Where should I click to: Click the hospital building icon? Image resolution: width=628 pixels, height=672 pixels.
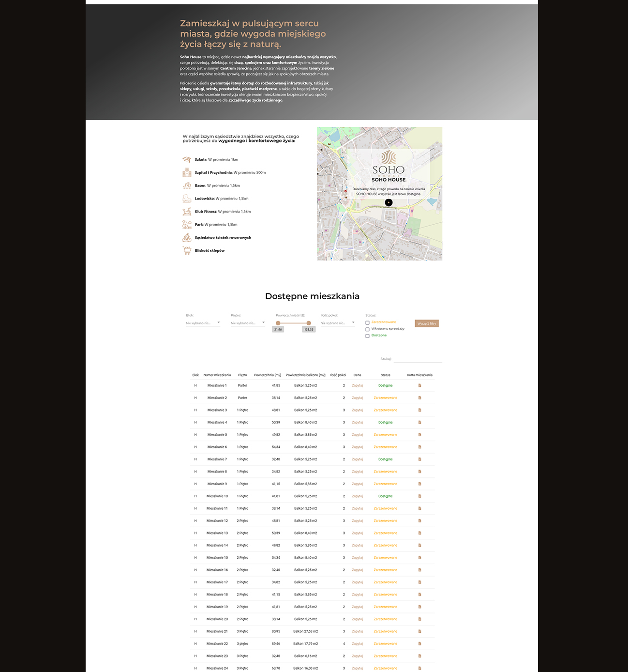[187, 172]
